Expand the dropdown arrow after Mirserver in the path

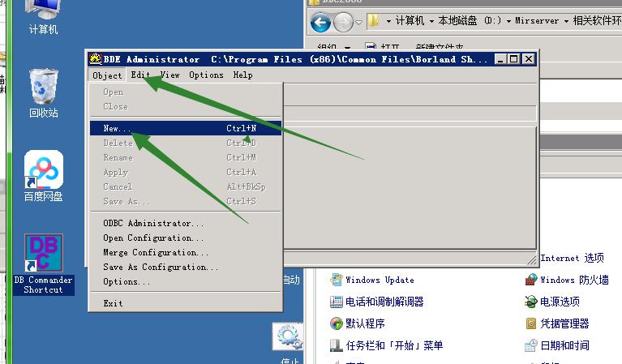564,21
